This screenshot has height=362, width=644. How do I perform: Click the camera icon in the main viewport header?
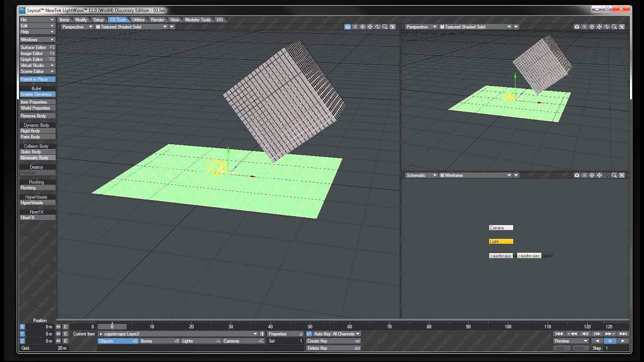click(348, 27)
